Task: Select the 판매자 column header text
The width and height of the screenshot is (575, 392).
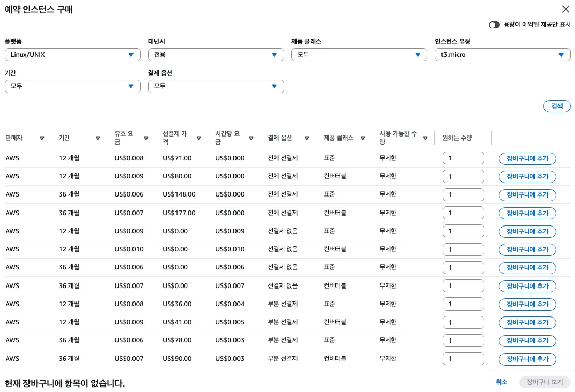Action: pos(14,138)
